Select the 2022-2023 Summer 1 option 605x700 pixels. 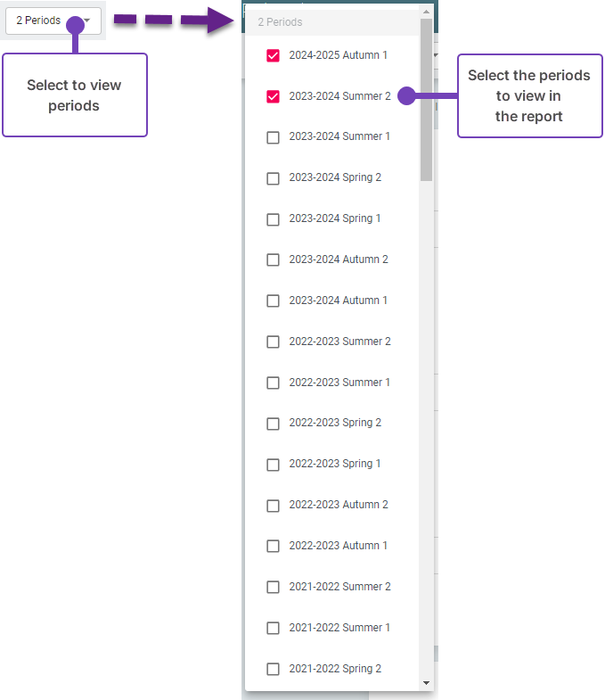pos(274,383)
